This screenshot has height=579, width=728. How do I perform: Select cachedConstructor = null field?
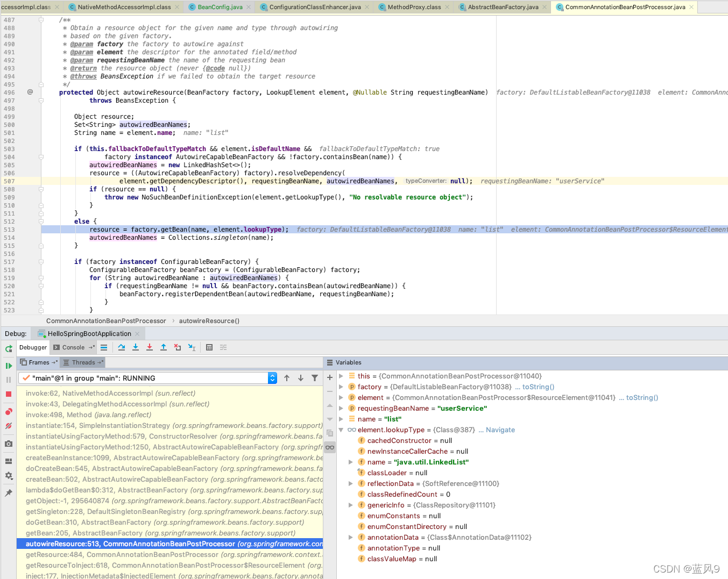[x=409, y=440]
